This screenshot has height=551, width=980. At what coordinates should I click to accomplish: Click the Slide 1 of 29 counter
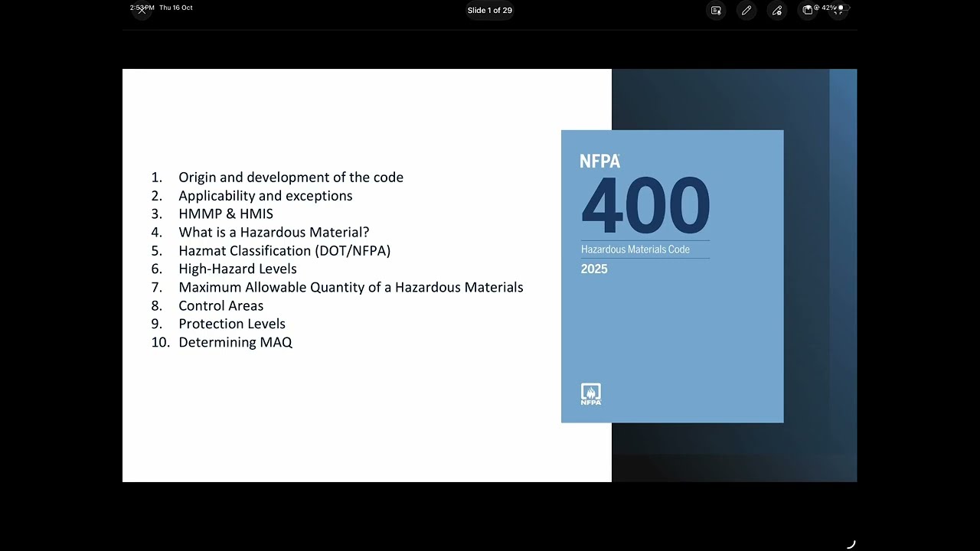(x=490, y=11)
